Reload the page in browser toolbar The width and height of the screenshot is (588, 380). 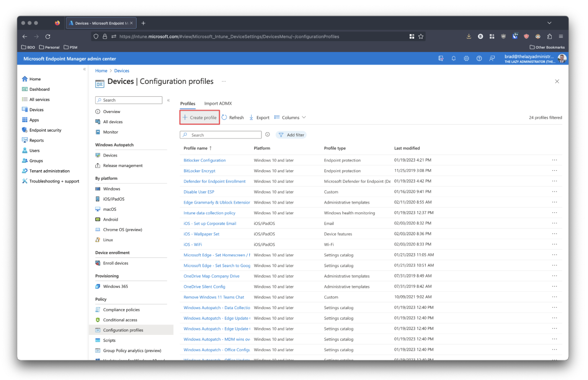point(48,37)
